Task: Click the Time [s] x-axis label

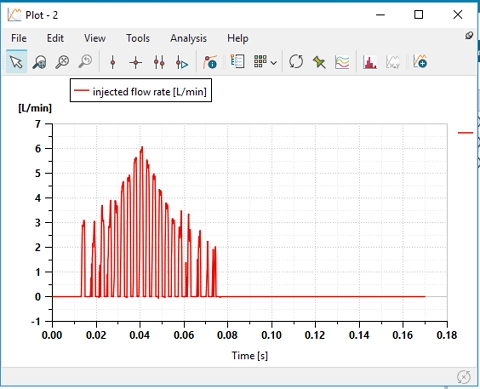Action: click(x=250, y=356)
